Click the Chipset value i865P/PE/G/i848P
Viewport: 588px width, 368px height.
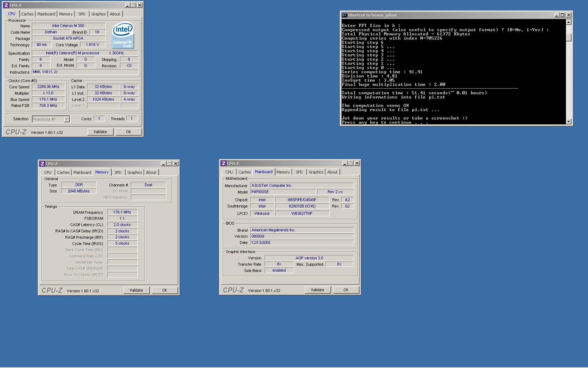pos(302,200)
